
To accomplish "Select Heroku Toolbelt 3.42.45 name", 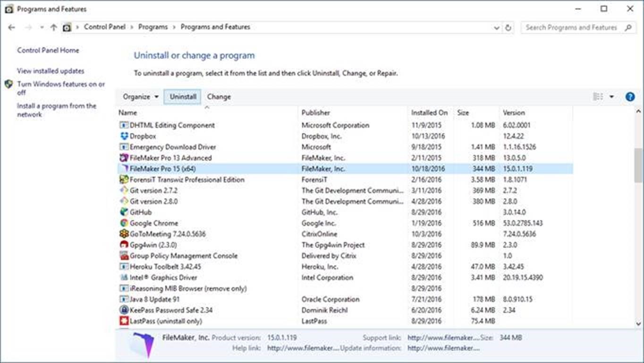I will click(x=165, y=267).
